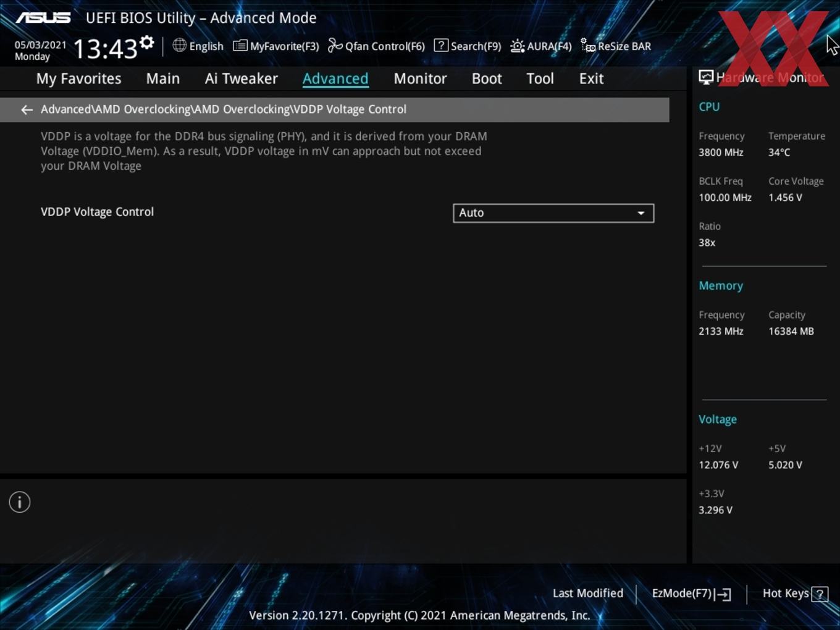Select the VDDP Voltage Control label
840x630 pixels.
[97, 212]
